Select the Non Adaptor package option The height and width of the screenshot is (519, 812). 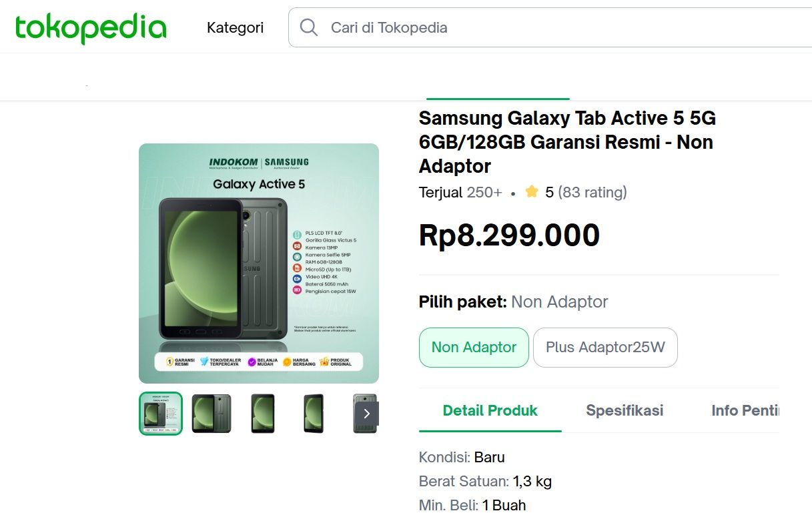pyautogui.click(x=474, y=347)
